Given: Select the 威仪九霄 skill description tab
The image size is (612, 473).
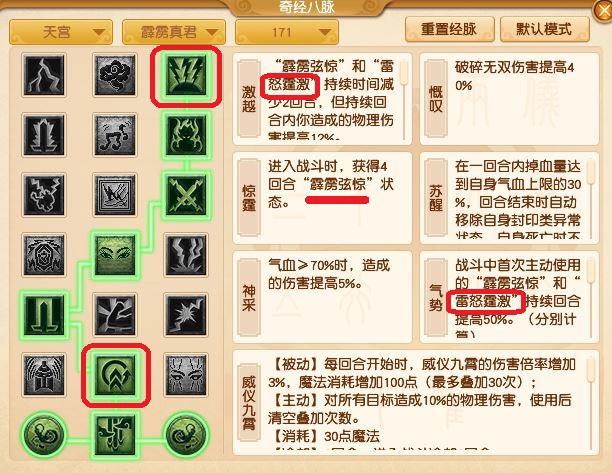Looking at the screenshot, I should (249, 402).
